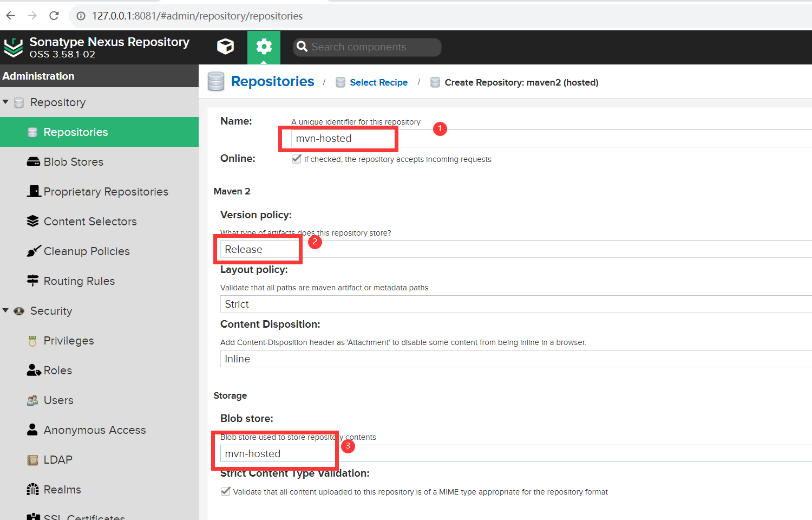Image resolution: width=812 pixels, height=520 pixels.
Task: Open Layout policy dropdown showing Strict
Action: (x=514, y=304)
